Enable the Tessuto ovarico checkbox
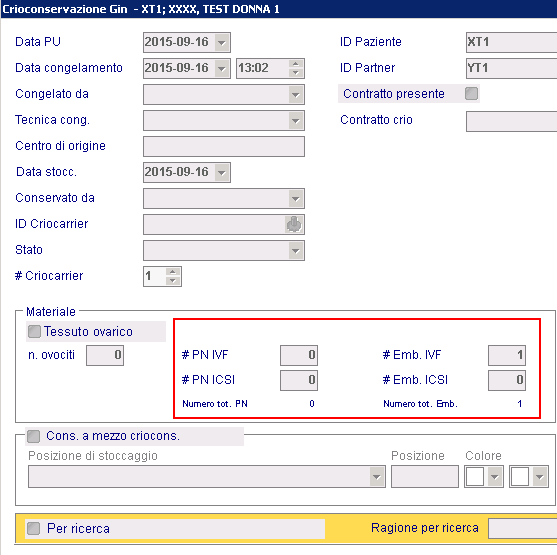 click(34, 332)
